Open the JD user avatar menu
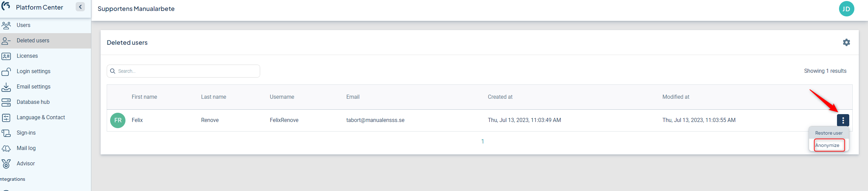 tap(846, 9)
